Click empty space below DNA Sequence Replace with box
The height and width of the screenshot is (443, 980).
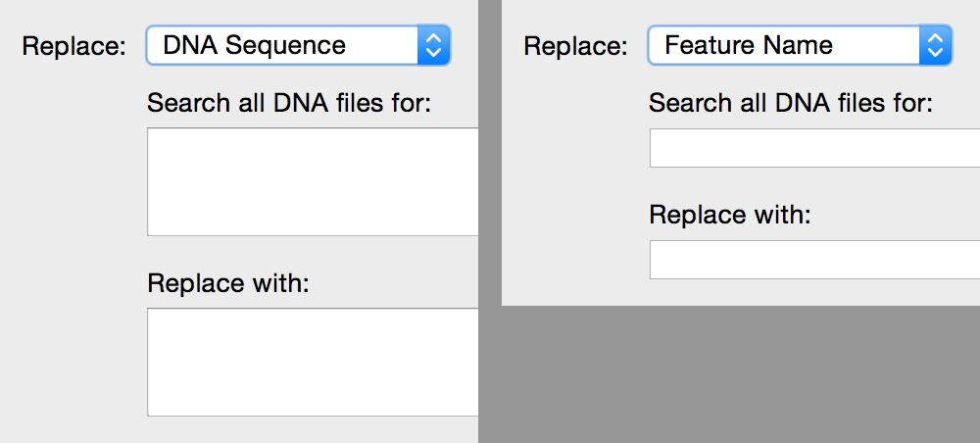(x=313, y=429)
